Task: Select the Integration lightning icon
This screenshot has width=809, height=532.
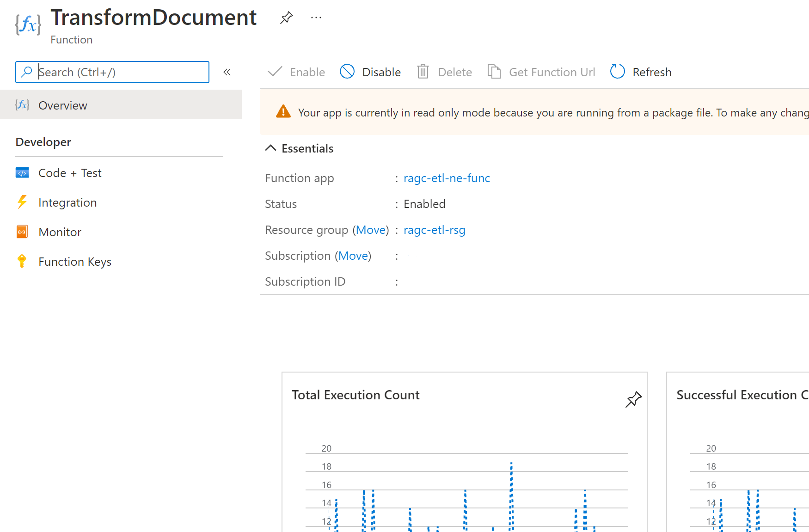Action: coord(22,202)
